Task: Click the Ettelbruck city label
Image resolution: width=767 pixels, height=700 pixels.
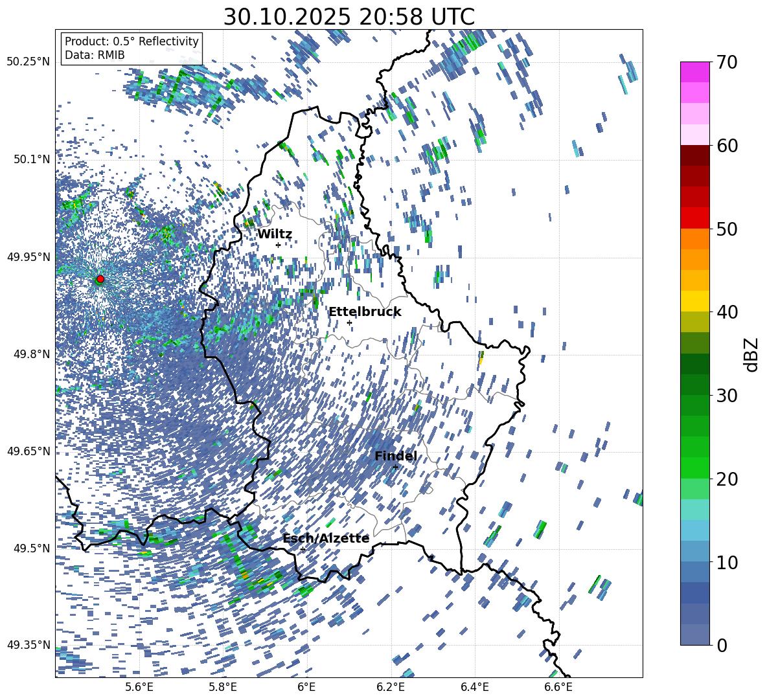Action: pyautogui.click(x=365, y=311)
